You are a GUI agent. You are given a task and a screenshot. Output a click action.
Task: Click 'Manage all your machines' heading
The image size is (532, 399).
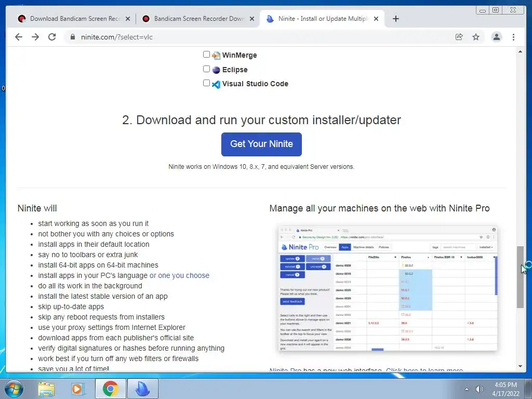379,208
